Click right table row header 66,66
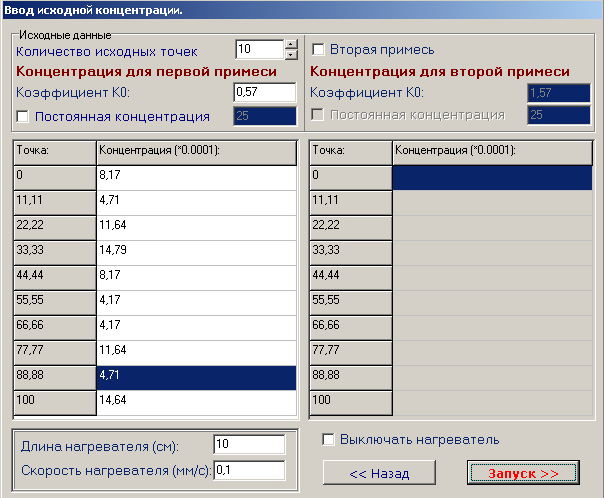Screen dimensions: 604x498 click(x=351, y=328)
